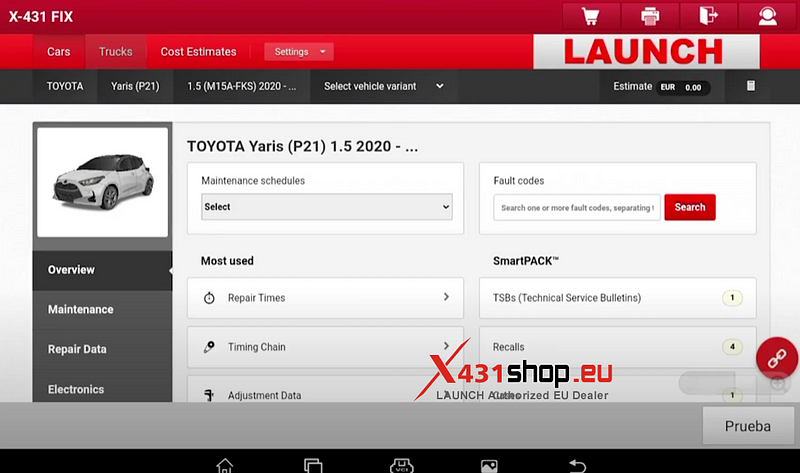Expand the Settings dropdown
The width and height of the screenshot is (800, 473).
tap(298, 52)
